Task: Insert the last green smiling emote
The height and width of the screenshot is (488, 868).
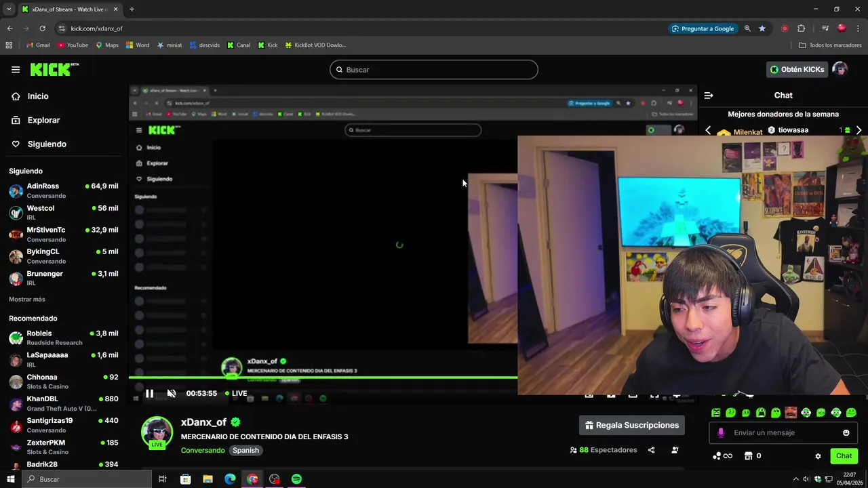Action: [x=851, y=412]
